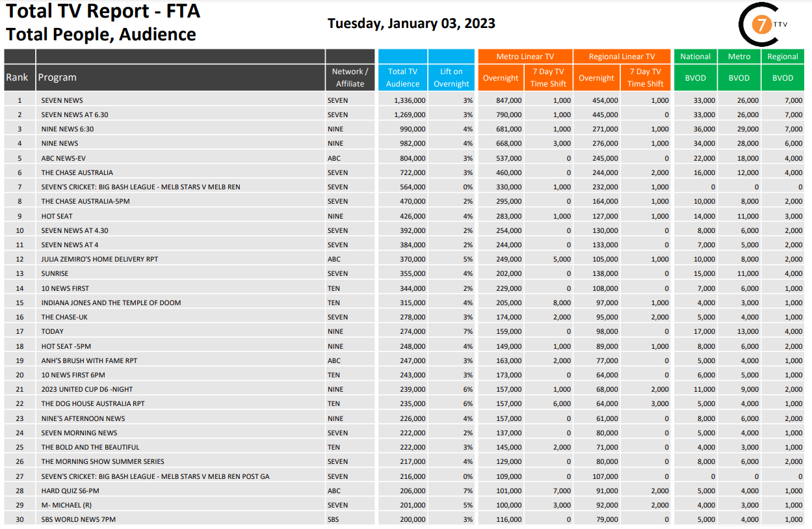Click the Total People, Audience subtitle
The height and width of the screenshot is (529, 812).
(x=101, y=34)
